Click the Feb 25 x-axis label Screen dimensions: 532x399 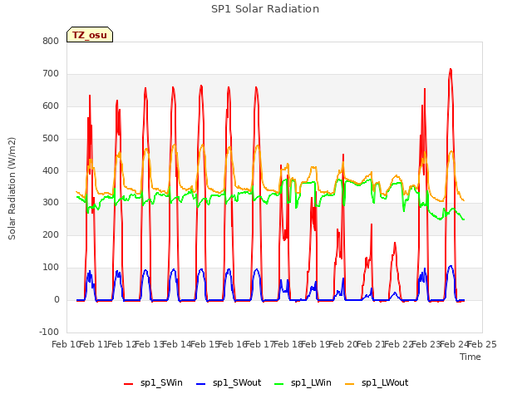click(482, 344)
